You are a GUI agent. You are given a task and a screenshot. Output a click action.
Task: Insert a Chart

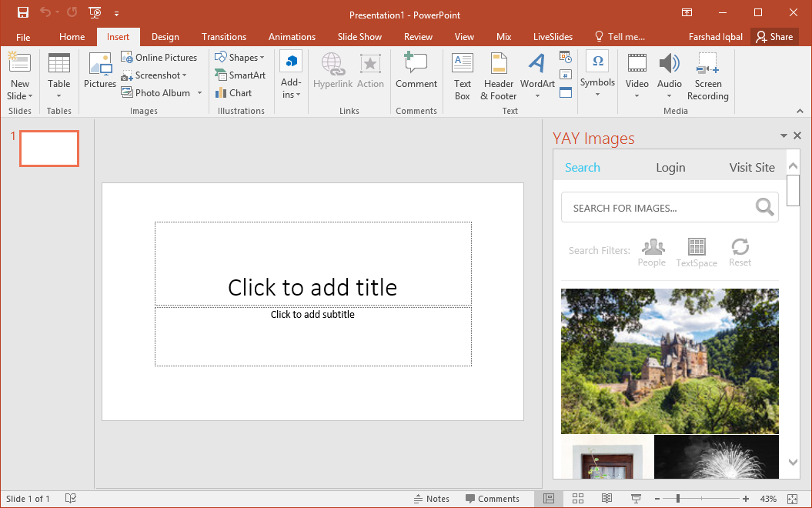235,92
